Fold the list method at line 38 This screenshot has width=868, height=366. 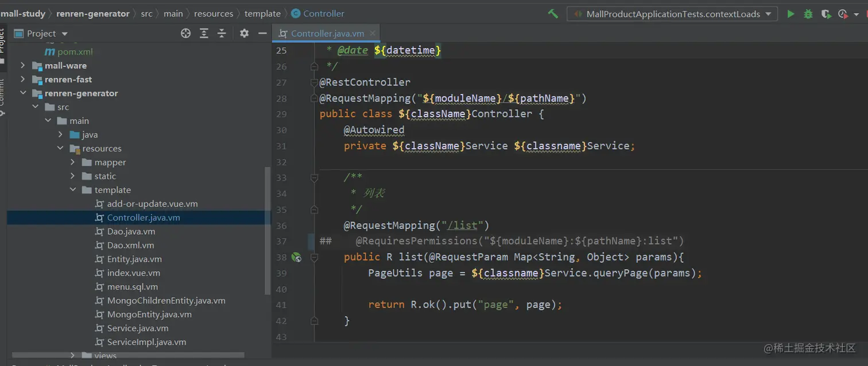(x=314, y=258)
